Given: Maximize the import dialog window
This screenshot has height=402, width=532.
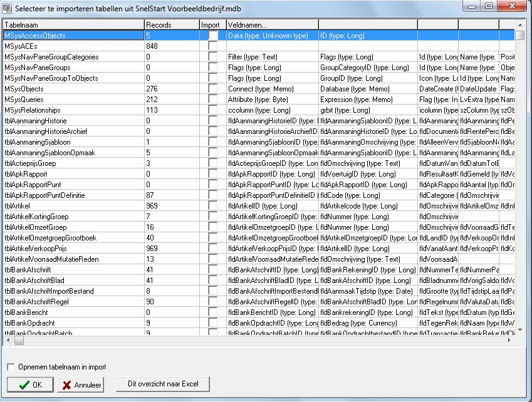Looking at the screenshot, I should click(x=489, y=6).
